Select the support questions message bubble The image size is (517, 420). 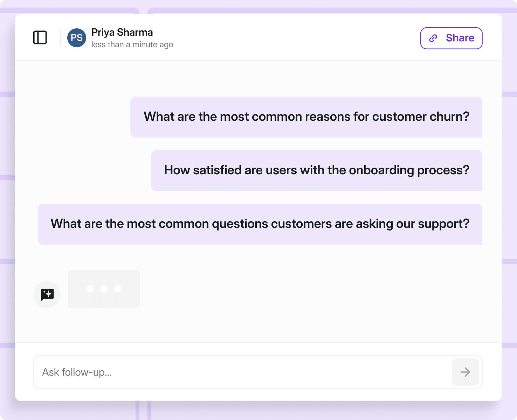(x=260, y=224)
